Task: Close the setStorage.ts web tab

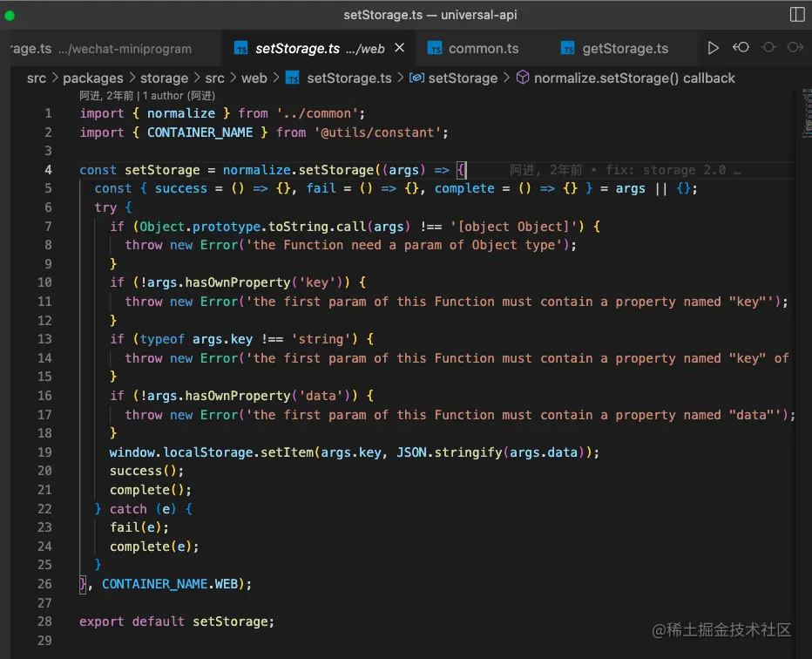Action: coord(399,48)
